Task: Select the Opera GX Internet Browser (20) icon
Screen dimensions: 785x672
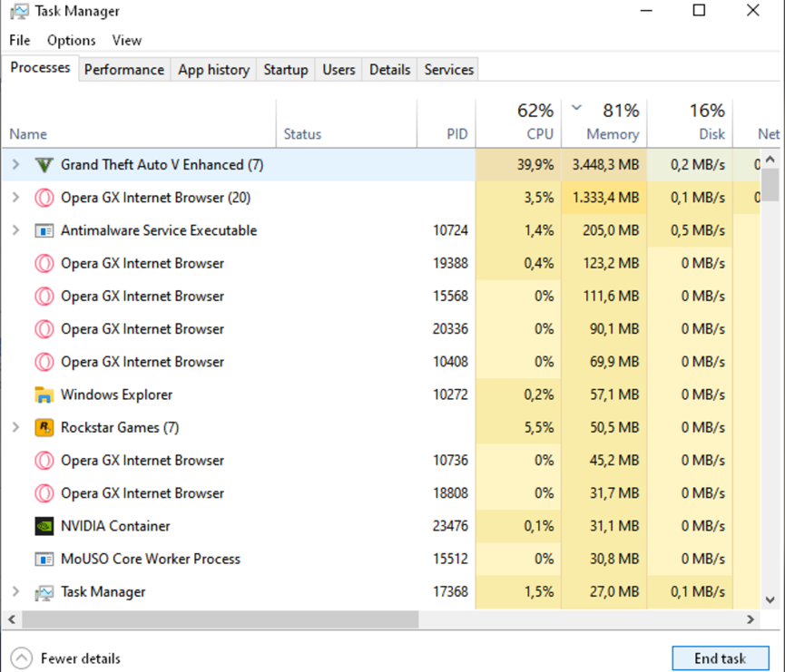Action: click(x=44, y=198)
